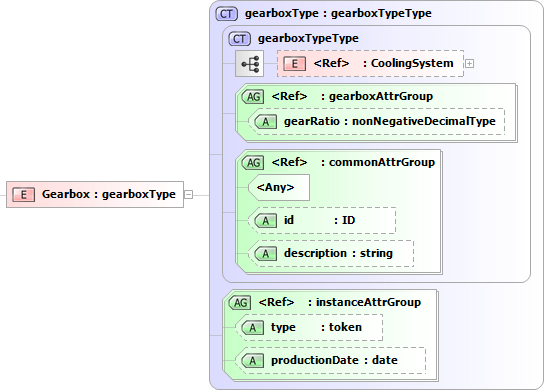Select the <Ref> : commonAttrGroup label
Screen dimensions: 544x390
(x=353, y=162)
